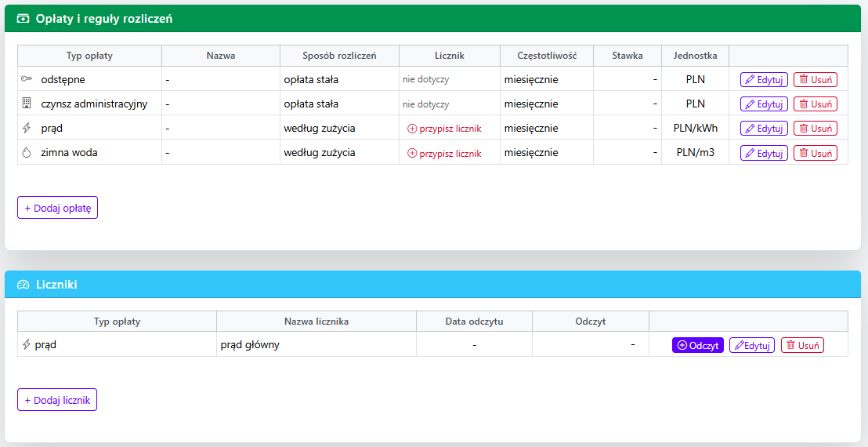Click miesięcznie in the prąd row
Screen dimensions: 868x447
point(531,128)
